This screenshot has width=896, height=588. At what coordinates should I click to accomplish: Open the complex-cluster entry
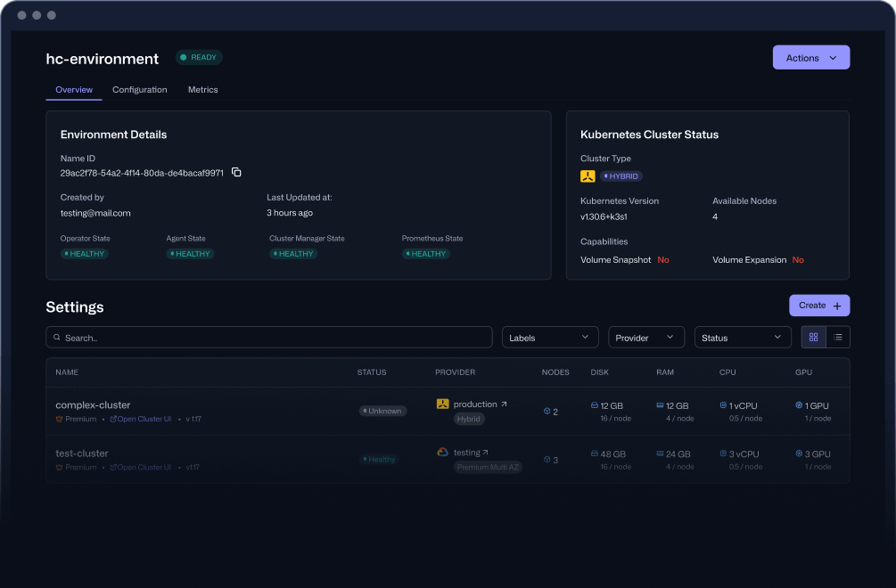coord(93,404)
